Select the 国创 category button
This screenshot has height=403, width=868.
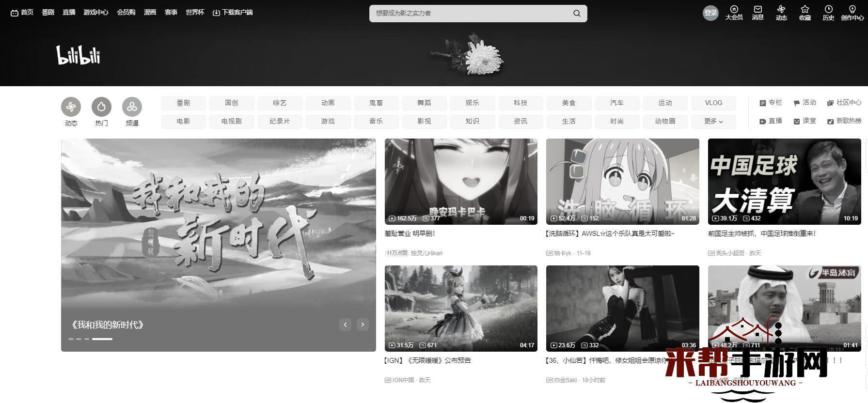click(232, 103)
